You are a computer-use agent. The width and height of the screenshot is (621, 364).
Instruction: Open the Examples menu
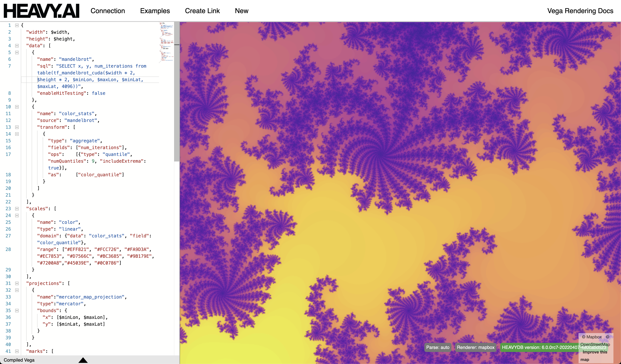click(x=155, y=11)
